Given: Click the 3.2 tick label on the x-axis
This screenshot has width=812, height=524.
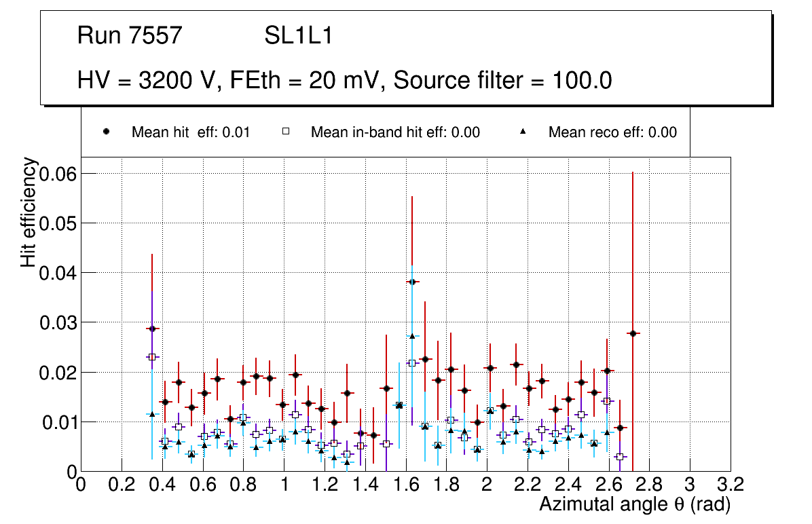Looking at the screenshot, I should click(731, 484).
